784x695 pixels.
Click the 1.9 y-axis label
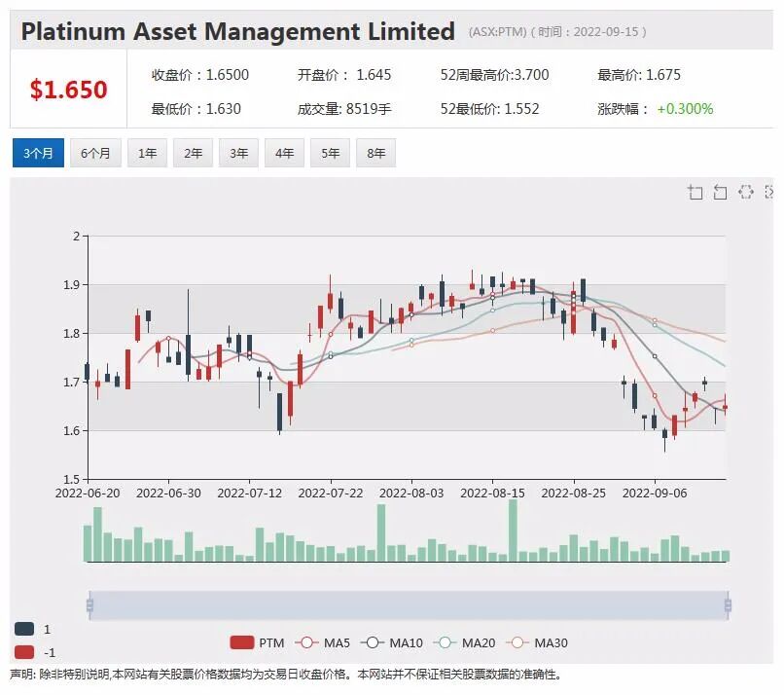point(72,284)
